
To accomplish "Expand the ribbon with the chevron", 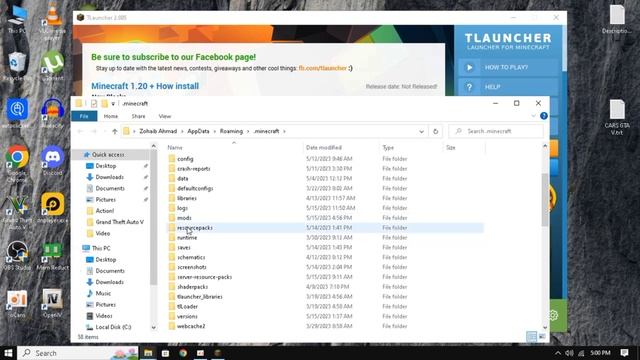I will point(533,116).
